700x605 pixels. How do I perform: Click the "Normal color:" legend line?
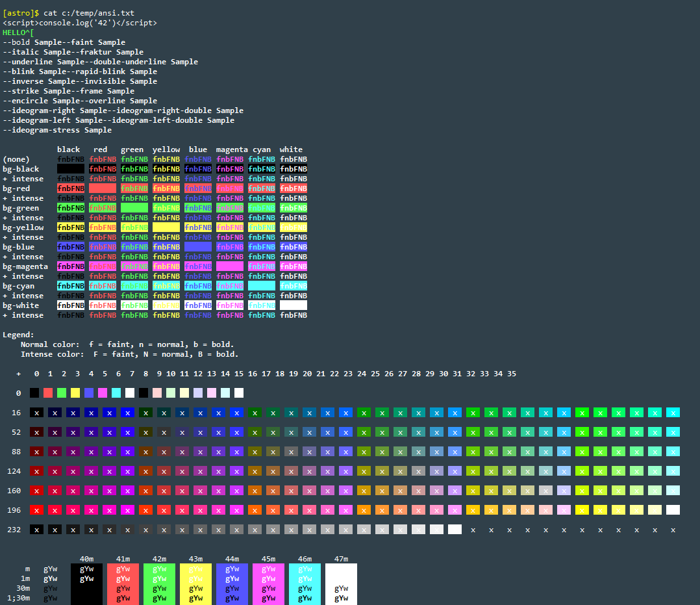coord(127,344)
